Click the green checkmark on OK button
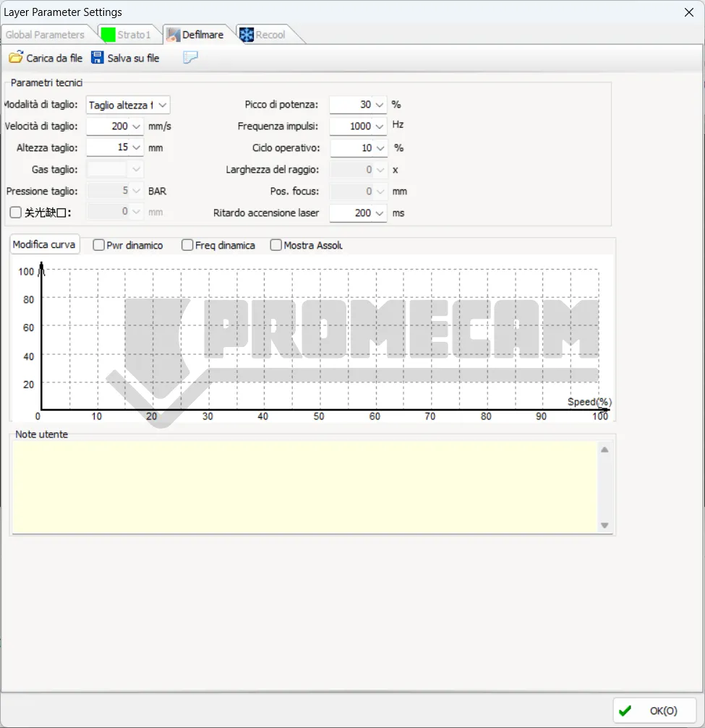 click(625, 710)
